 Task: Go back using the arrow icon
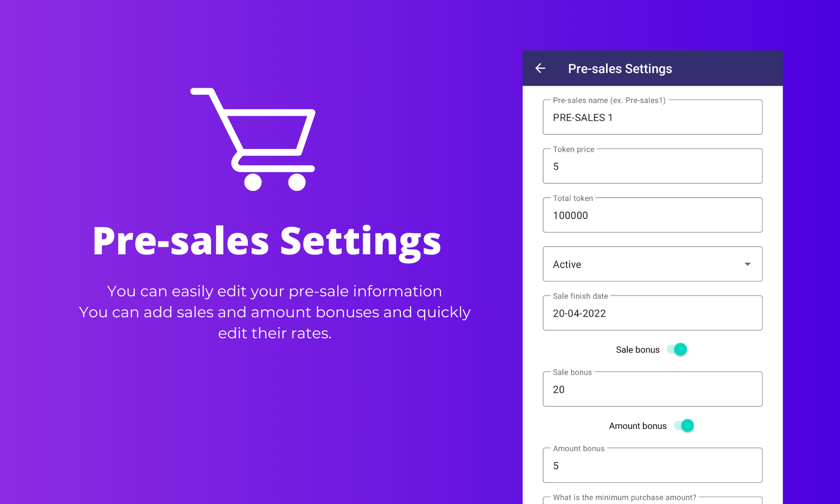click(540, 69)
